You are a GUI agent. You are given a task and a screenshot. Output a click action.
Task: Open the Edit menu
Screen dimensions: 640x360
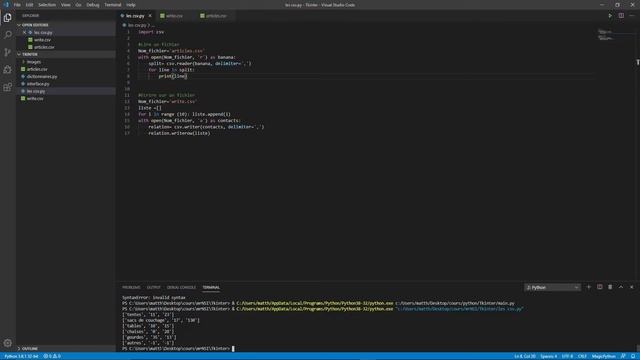click(x=29, y=5)
